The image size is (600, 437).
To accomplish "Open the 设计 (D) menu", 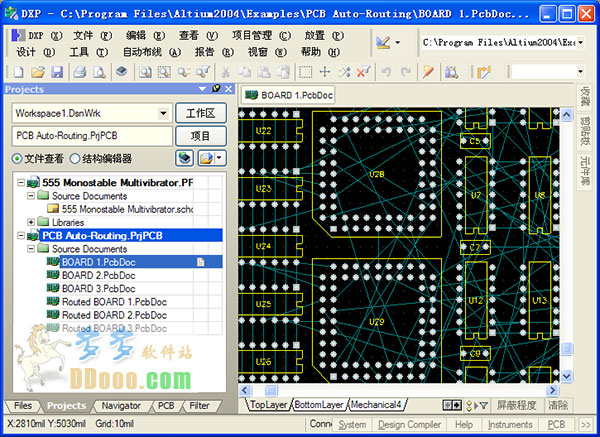I will click(36, 52).
